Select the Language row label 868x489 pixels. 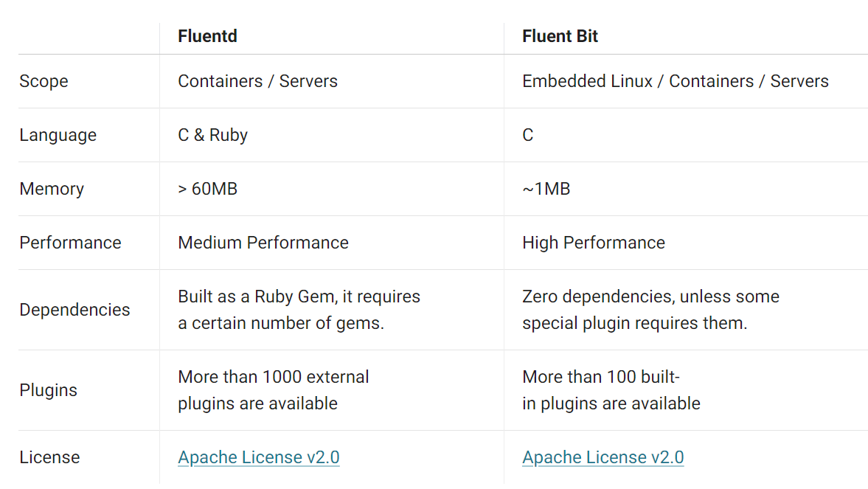click(58, 135)
